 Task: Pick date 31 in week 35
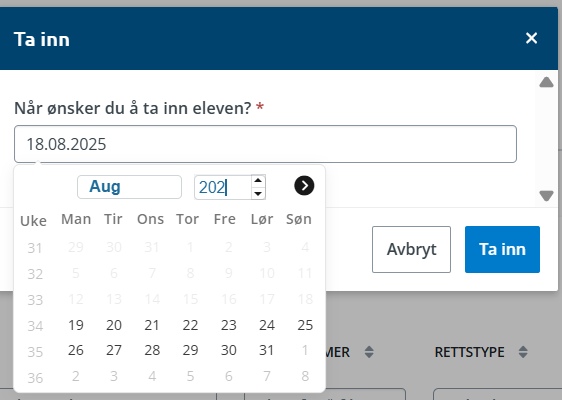click(x=267, y=350)
